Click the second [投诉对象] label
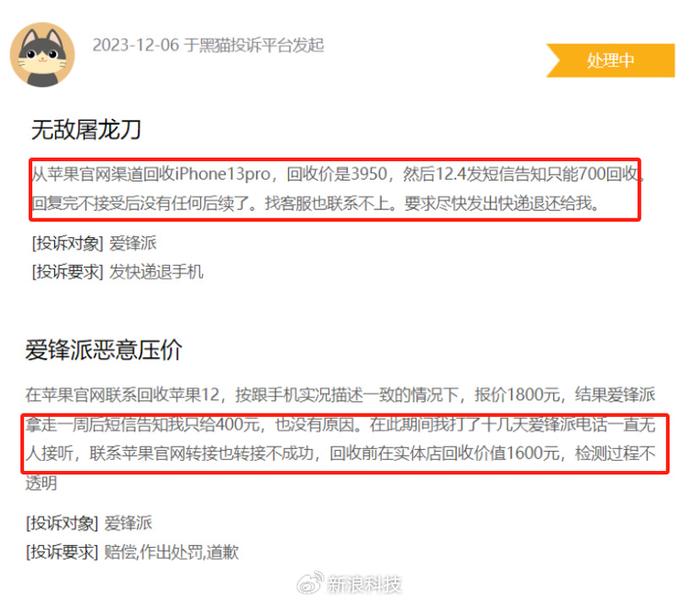 [x=62, y=522]
